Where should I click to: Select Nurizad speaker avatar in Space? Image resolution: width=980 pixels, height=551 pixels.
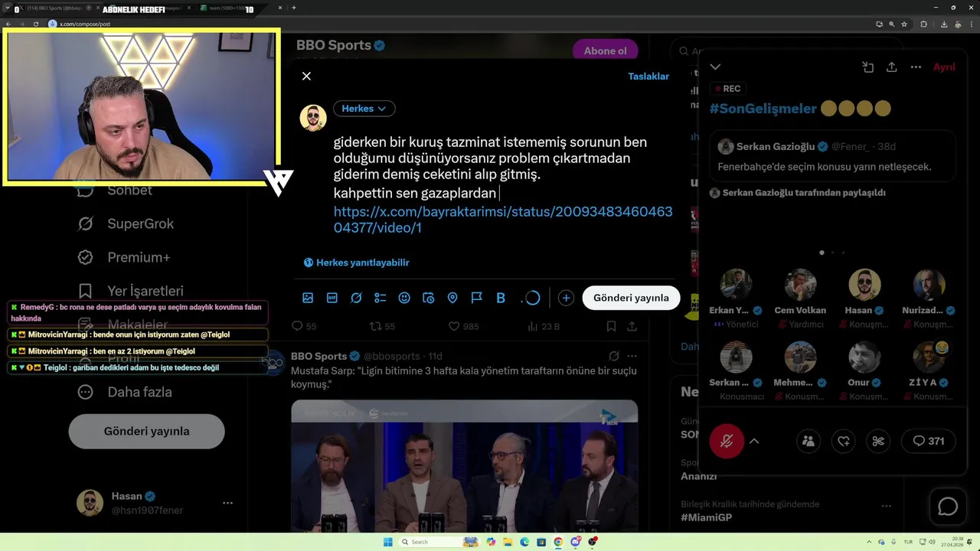(x=929, y=285)
